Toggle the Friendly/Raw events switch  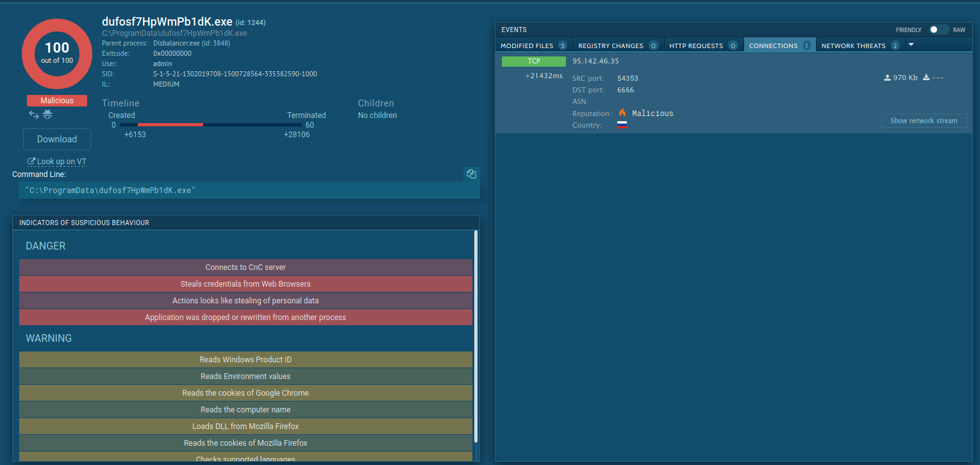pos(938,30)
